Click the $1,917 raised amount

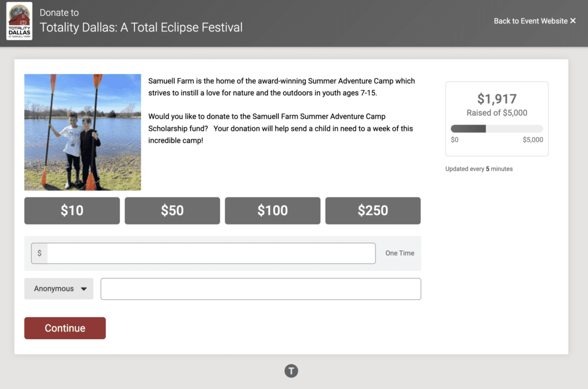tap(497, 99)
